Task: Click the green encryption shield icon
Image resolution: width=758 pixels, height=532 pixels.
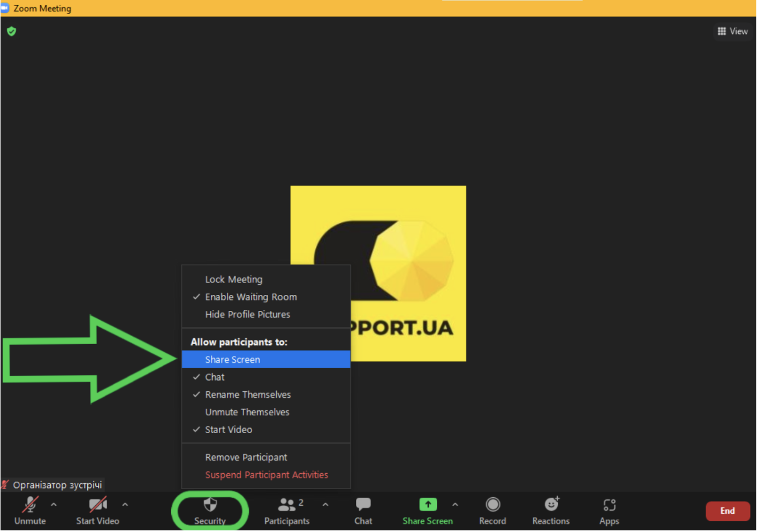Action: click(11, 32)
